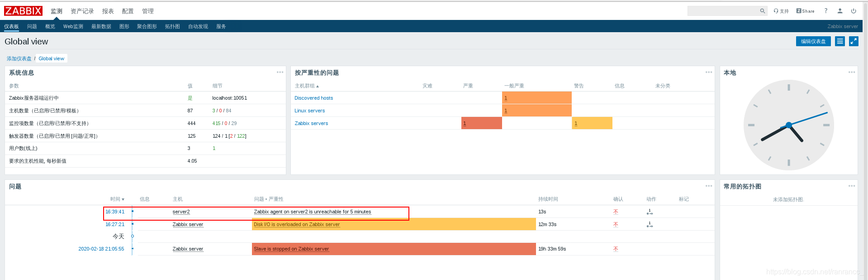Image resolution: width=868 pixels, height=280 pixels.
Task: Open Disk I/O is overloaded problem
Action: tap(297, 224)
